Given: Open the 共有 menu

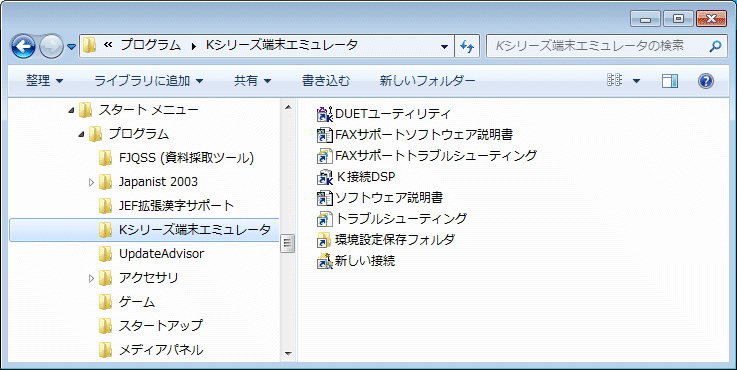Looking at the screenshot, I should click(x=253, y=81).
